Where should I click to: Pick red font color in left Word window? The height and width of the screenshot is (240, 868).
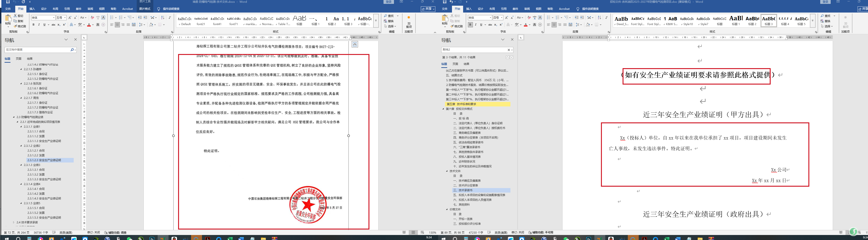tap(89, 25)
